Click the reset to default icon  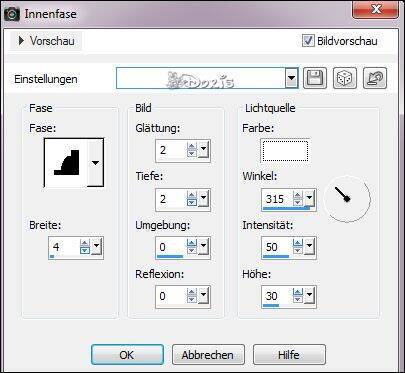pos(375,78)
